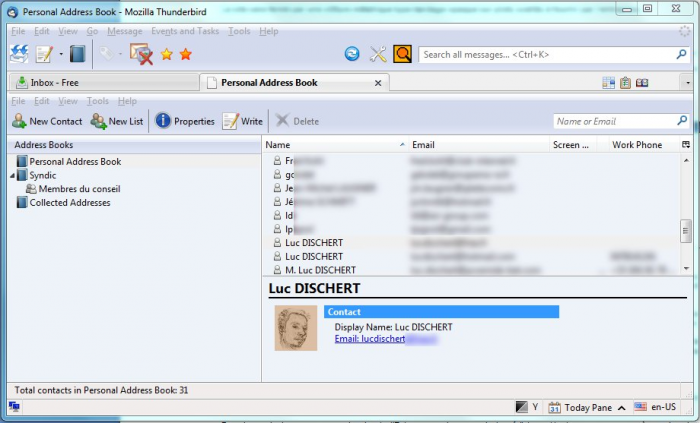Click the crossed tools settings icon
700x423 pixels.
pos(378,54)
